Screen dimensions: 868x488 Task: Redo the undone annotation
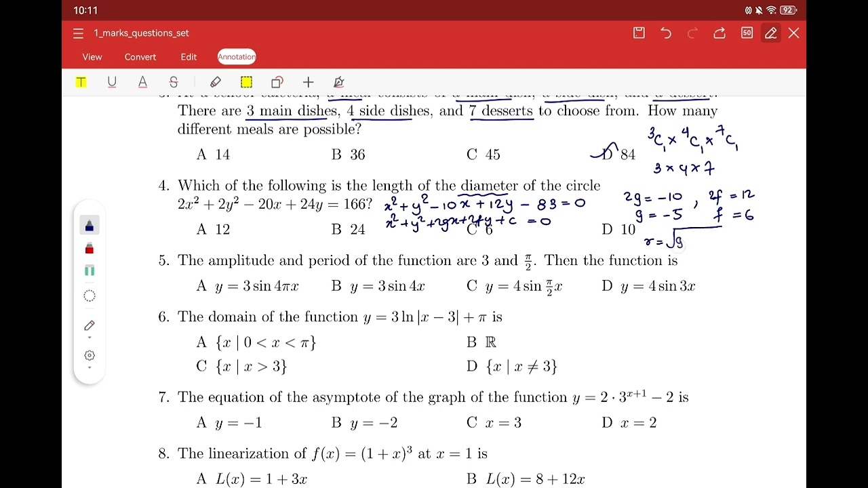pyautogui.click(x=692, y=33)
